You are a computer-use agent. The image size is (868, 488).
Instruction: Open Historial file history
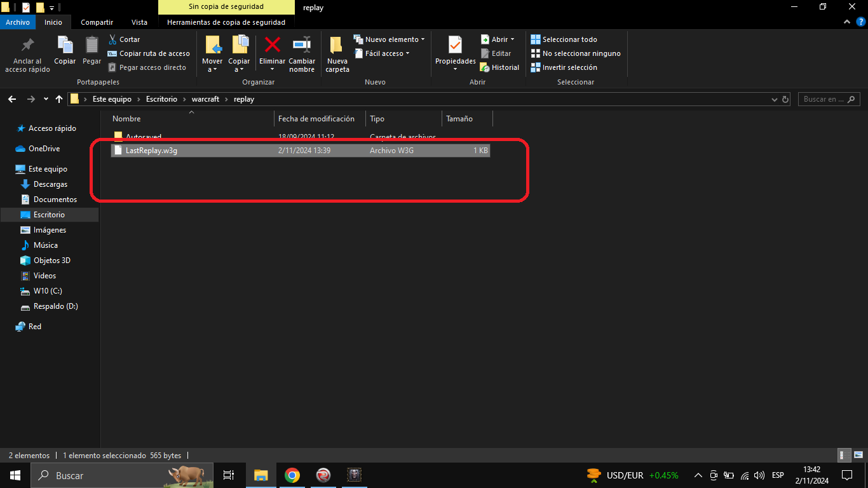[499, 67]
